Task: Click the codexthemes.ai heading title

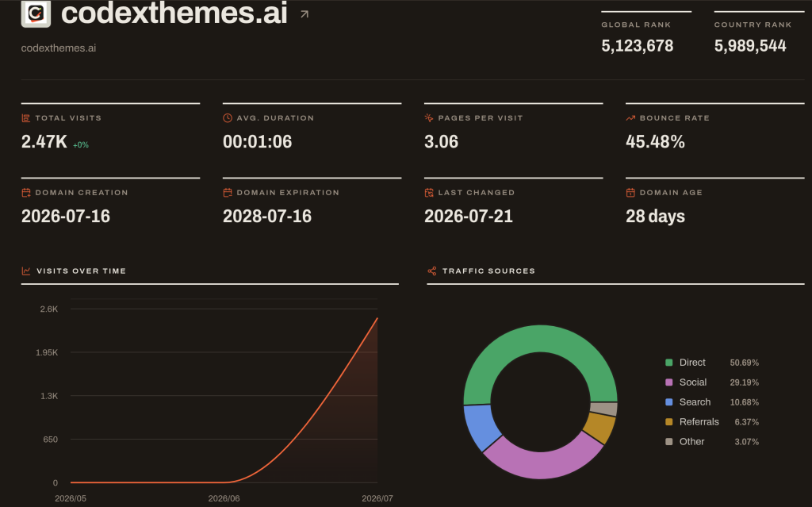Action: [x=174, y=13]
